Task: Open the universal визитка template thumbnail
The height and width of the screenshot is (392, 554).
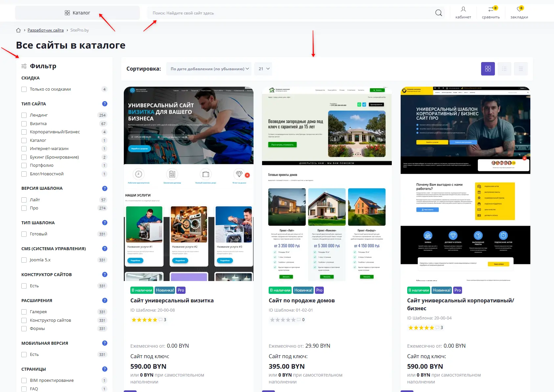Action: pyautogui.click(x=188, y=184)
